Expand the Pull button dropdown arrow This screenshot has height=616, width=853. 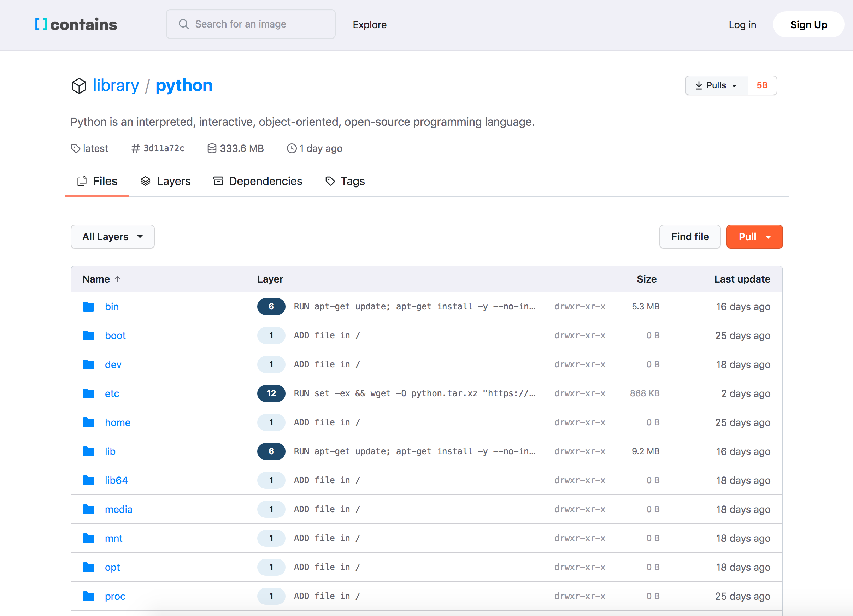point(769,237)
